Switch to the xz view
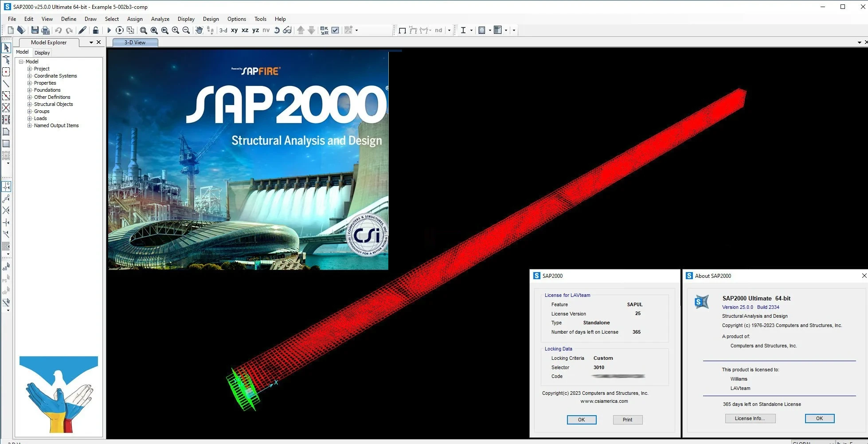 coord(245,30)
